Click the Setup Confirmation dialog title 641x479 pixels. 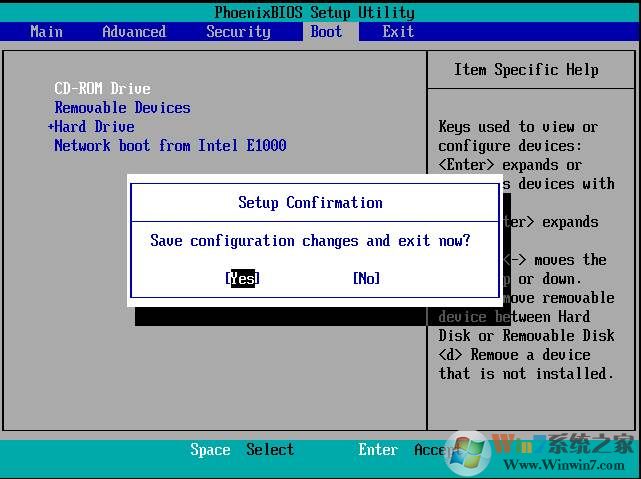pos(310,202)
